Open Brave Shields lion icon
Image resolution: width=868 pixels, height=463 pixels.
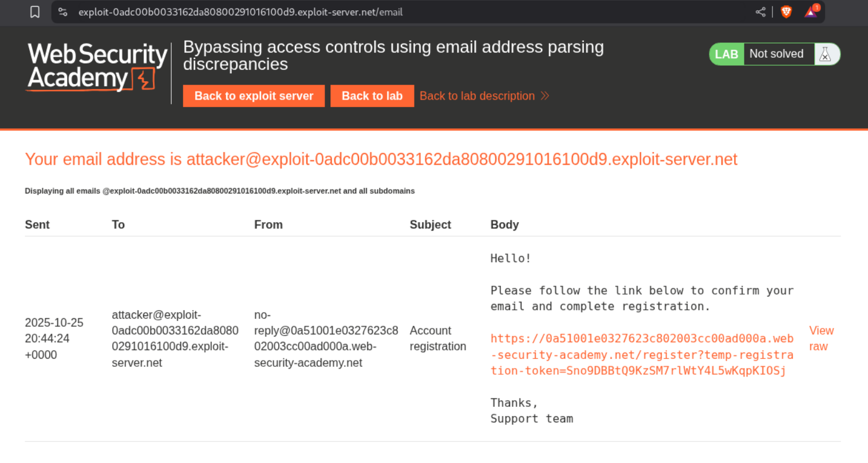(786, 12)
